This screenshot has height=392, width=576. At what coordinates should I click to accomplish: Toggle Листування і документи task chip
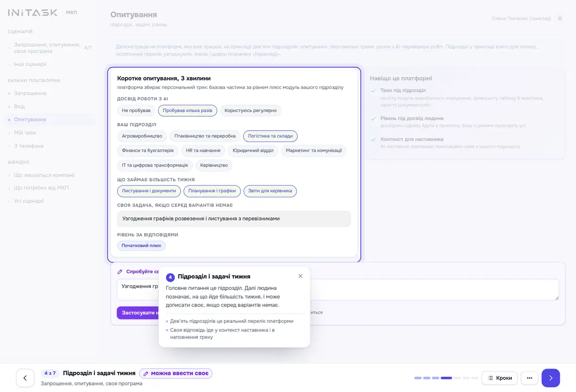[x=149, y=191]
